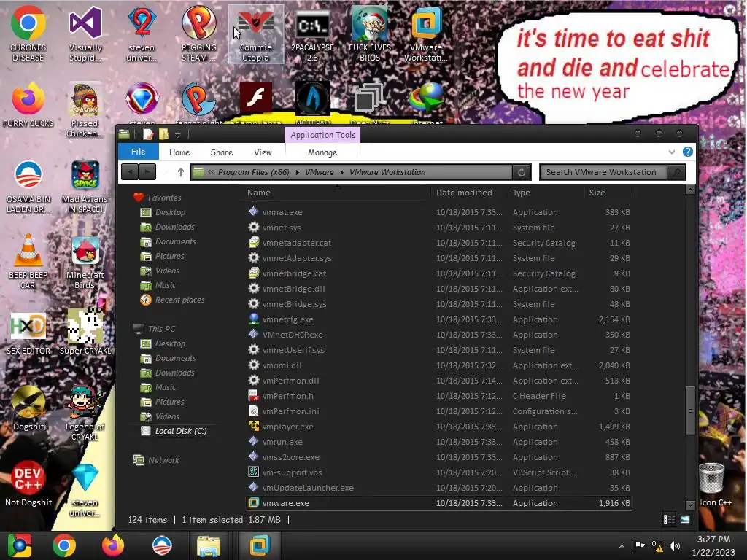747x560 pixels.
Task: Click the Back navigation arrow in Explorer
Action: [130, 172]
